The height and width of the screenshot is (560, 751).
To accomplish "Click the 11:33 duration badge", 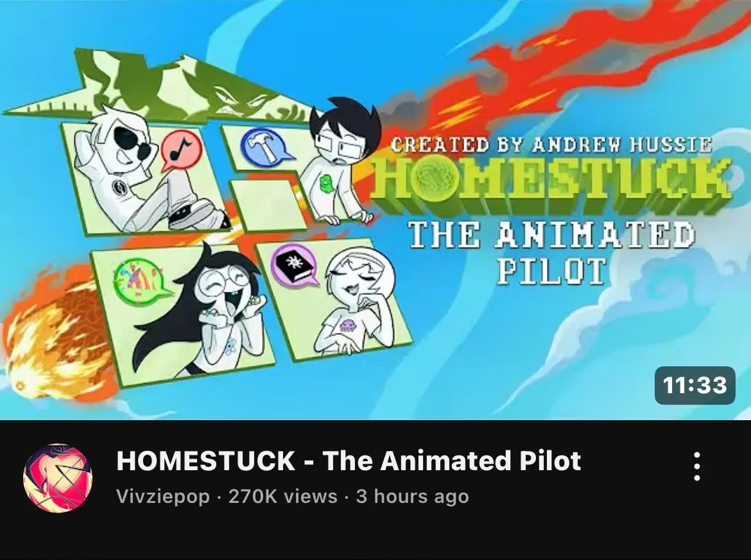I will click(x=695, y=386).
